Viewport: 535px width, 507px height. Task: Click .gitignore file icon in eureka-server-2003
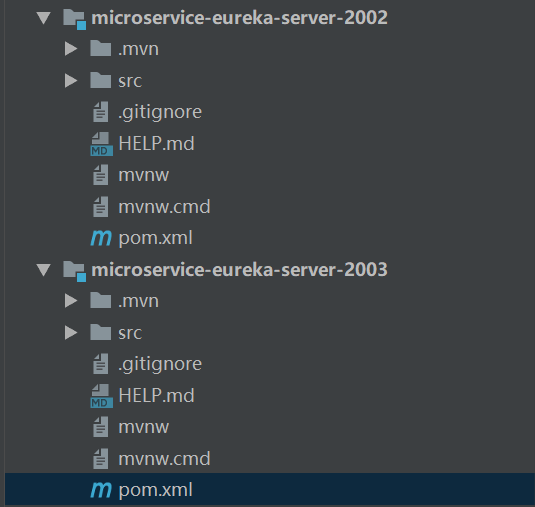click(101, 364)
